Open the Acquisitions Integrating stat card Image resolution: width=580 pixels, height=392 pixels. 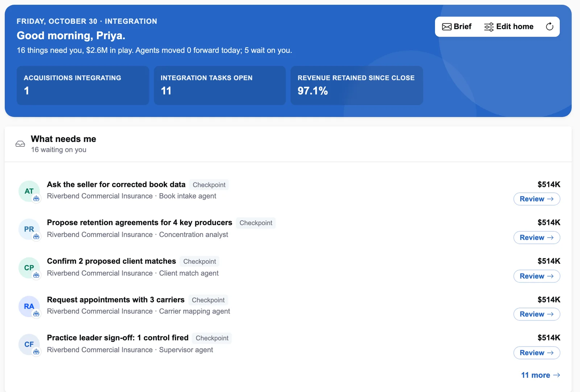[83, 86]
